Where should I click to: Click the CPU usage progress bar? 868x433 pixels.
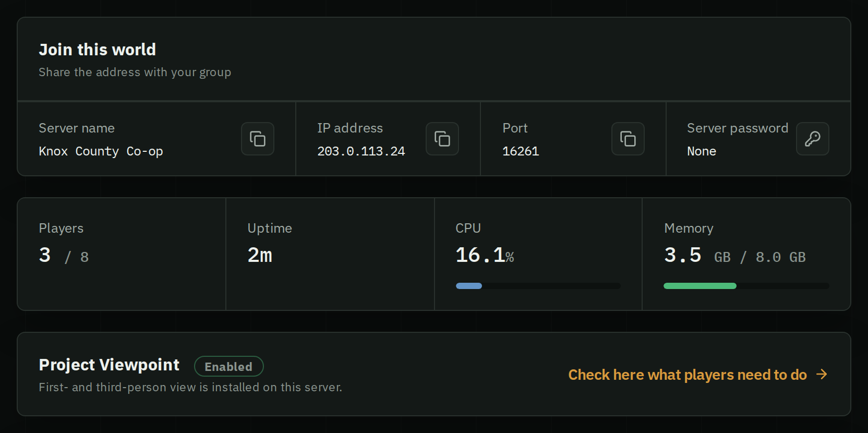click(538, 286)
